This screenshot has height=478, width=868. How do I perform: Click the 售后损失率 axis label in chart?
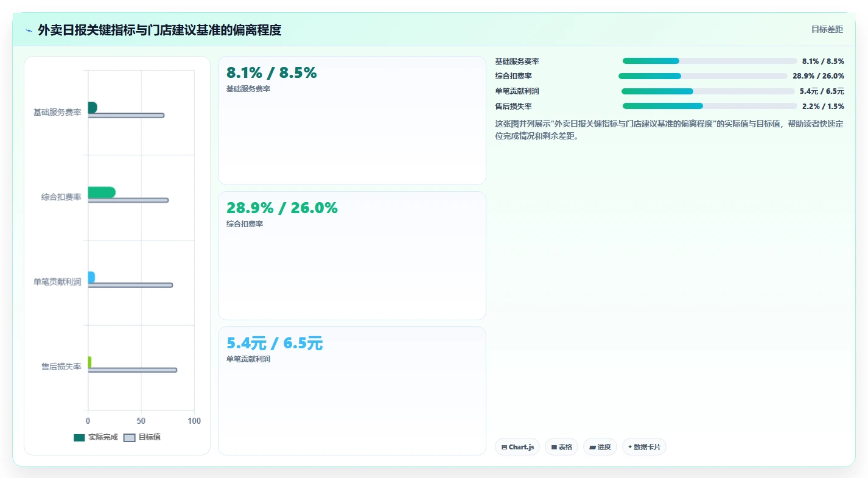(x=61, y=367)
